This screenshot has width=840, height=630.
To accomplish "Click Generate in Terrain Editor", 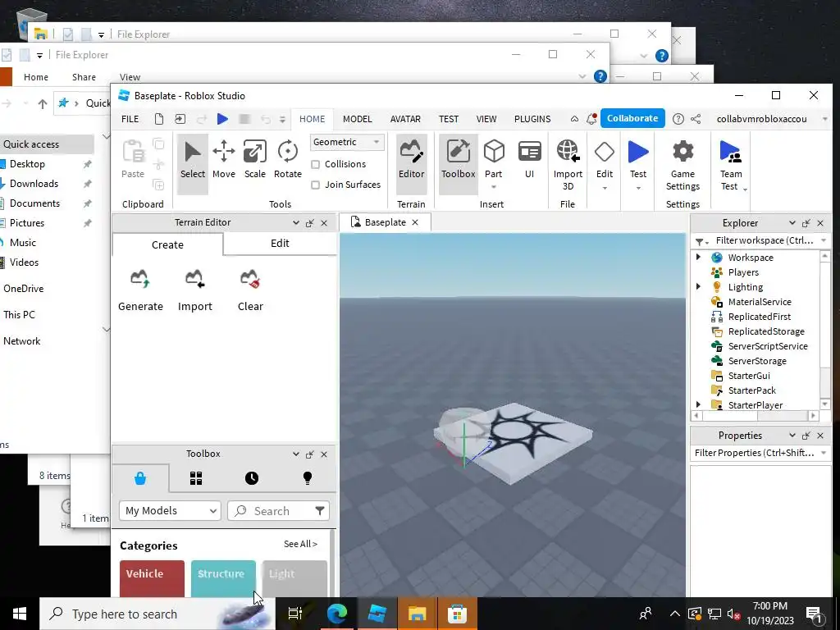I will pos(140,291).
